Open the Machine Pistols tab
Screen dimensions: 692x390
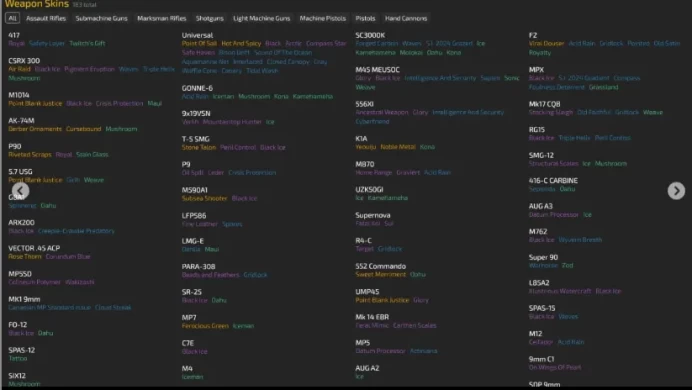coord(323,18)
